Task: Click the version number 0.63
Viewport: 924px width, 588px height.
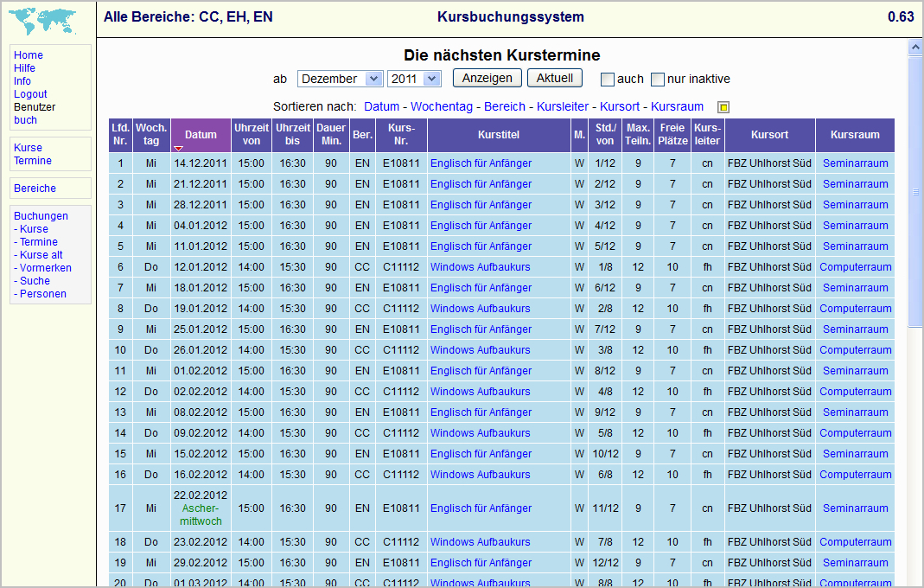Action: [901, 16]
